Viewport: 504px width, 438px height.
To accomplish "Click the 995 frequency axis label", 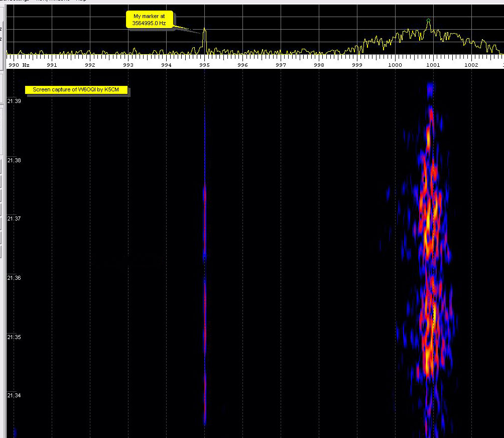I will coord(204,65).
